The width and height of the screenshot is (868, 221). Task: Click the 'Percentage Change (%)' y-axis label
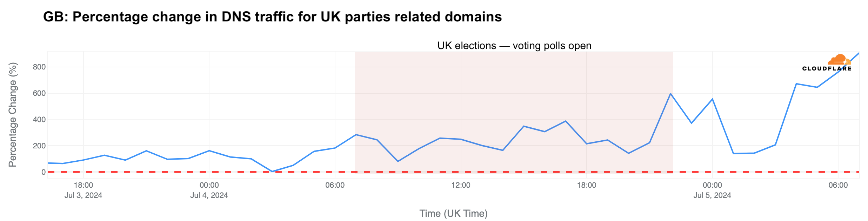pos(13,114)
